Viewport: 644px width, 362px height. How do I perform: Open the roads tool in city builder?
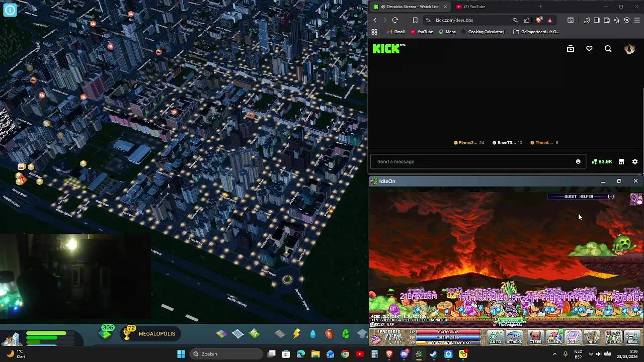click(x=280, y=333)
